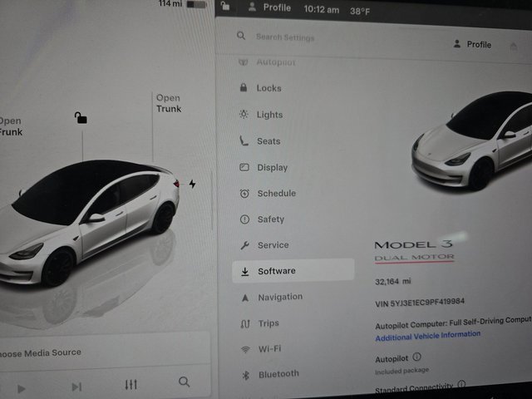Skip to next track in media player
The height and width of the screenshot is (399, 532).
76,387
